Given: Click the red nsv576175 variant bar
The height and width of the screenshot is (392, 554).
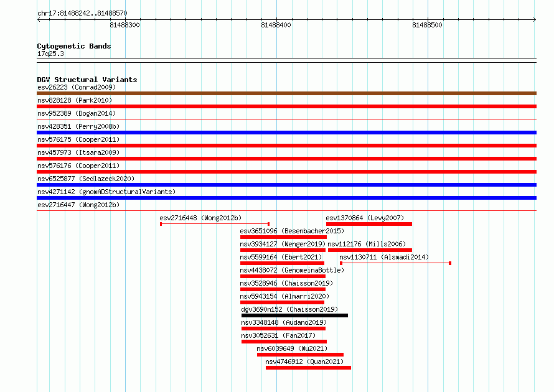Looking at the screenshot, I should tap(286, 146).
